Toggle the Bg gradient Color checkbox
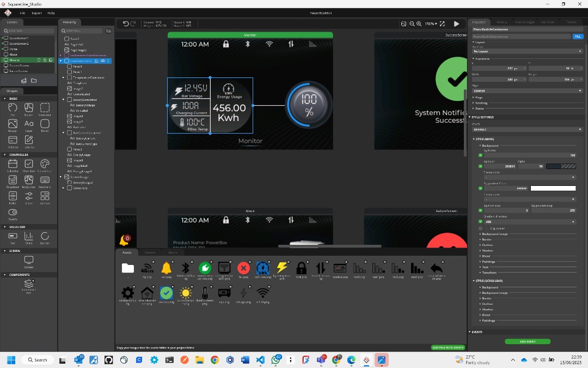This screenshot has height=368, width=588. [480, 188]
